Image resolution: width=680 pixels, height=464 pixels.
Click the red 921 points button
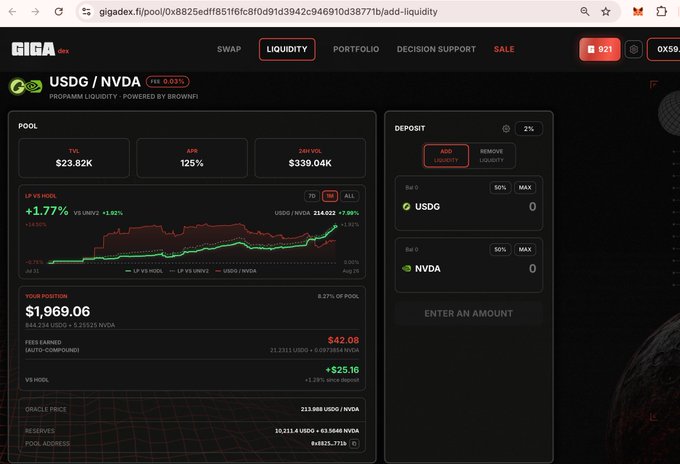[x=600, y=49]
